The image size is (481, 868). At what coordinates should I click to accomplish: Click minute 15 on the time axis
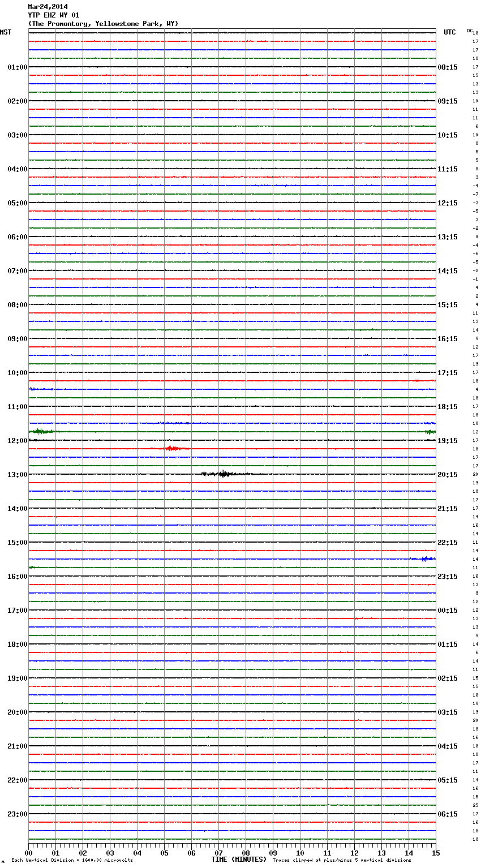(x=436, y=853)
